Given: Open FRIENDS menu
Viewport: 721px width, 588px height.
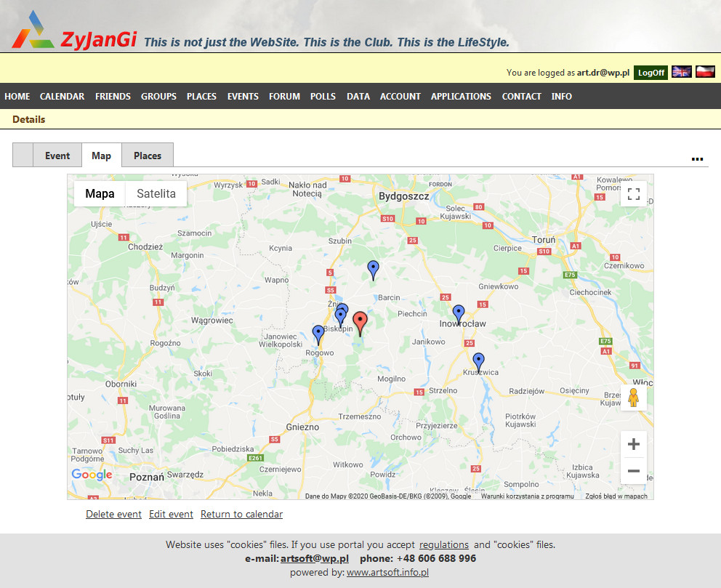Looking at the screenshot, I should [x=113, y=96].
